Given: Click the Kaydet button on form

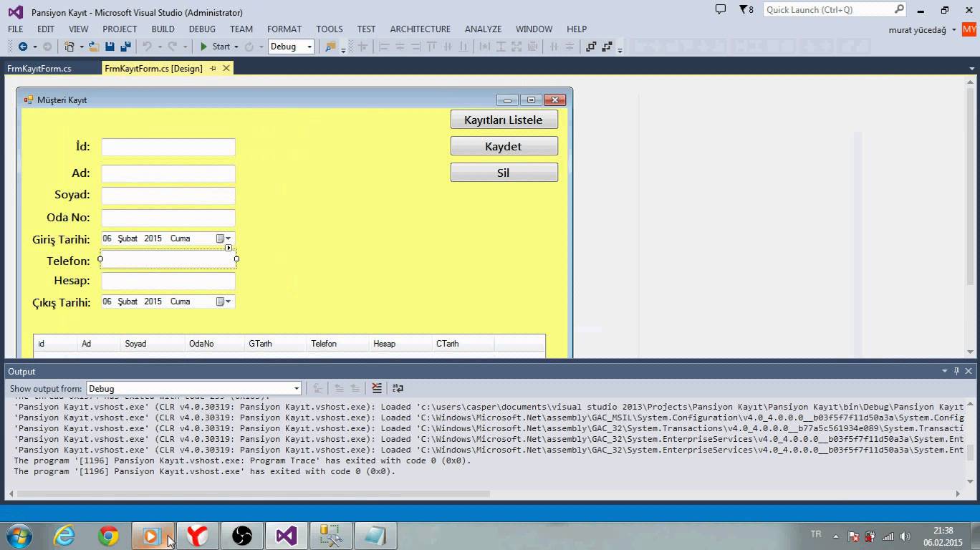Looking at the screenshot, I should pos(504,146).
